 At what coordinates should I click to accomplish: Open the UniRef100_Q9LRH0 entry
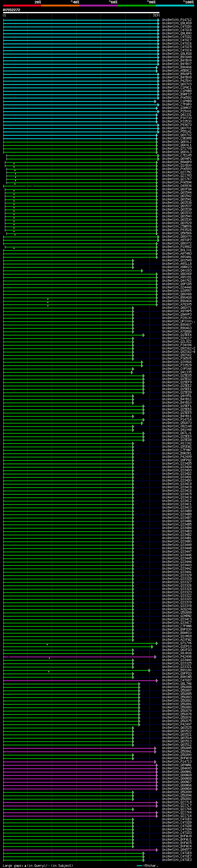click(177, 33)
